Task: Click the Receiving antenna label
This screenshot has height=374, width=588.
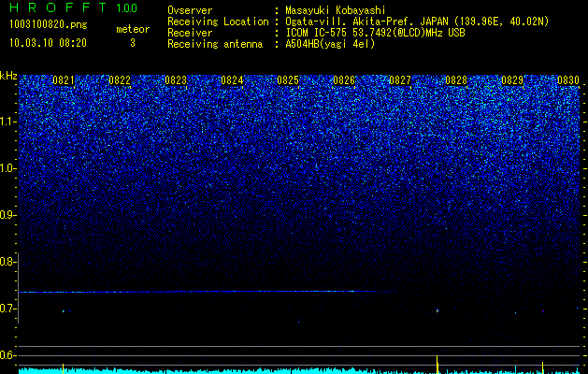Action: [215, 44]
